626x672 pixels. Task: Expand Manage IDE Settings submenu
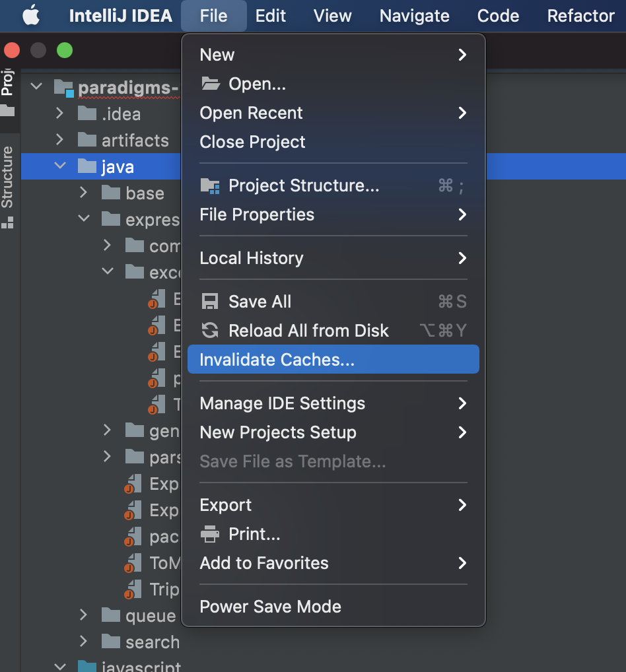[x=333, y=403]
